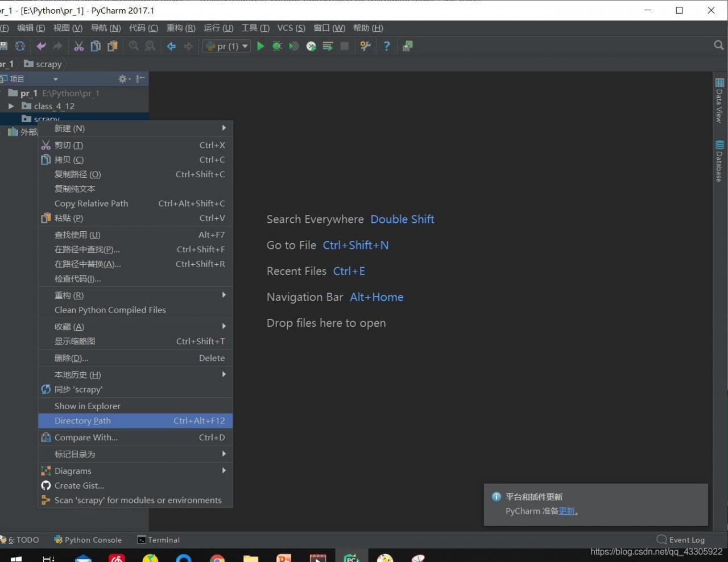Click the cut scissors toolbar icon
The width and height of the screenshot is (728, 562).
tap(78, 46)
